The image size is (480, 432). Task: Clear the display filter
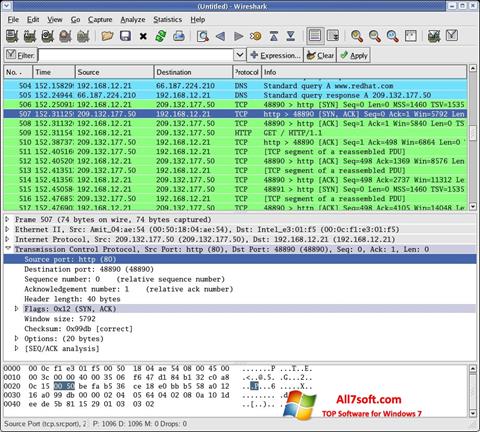tap(320, 55)
